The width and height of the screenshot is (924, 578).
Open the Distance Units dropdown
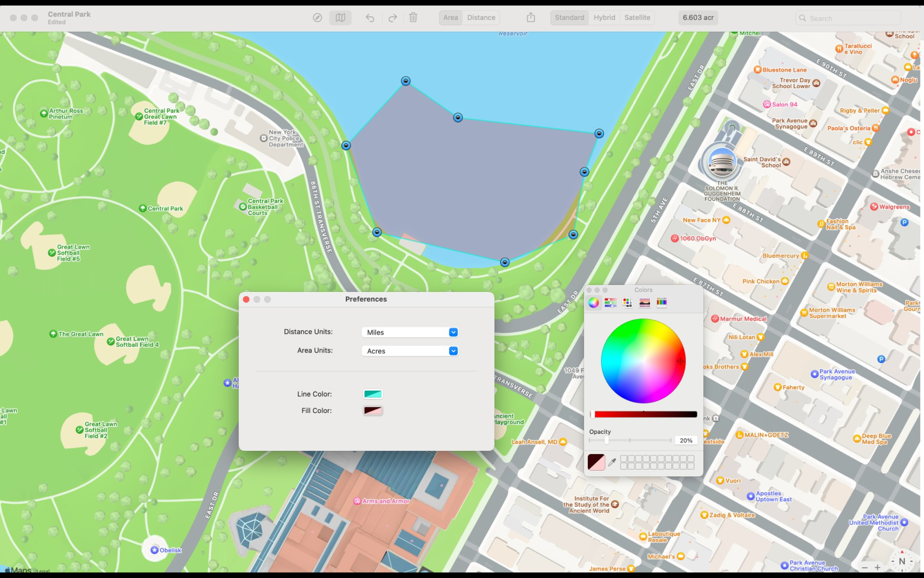[410, 332]
